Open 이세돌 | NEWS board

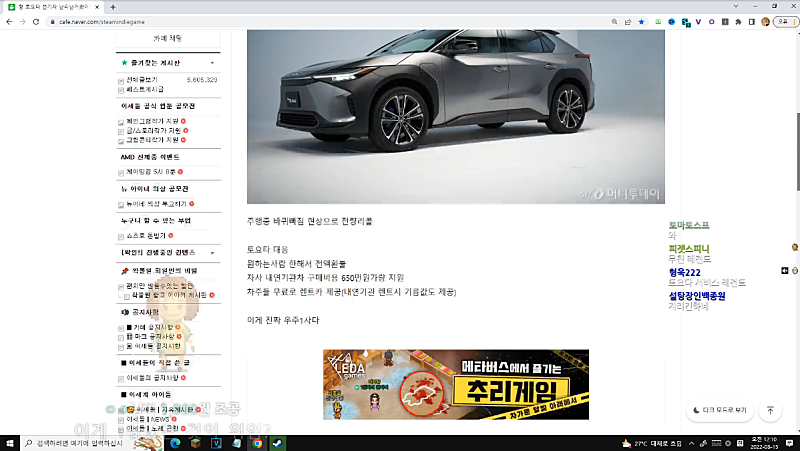(148, 419)
